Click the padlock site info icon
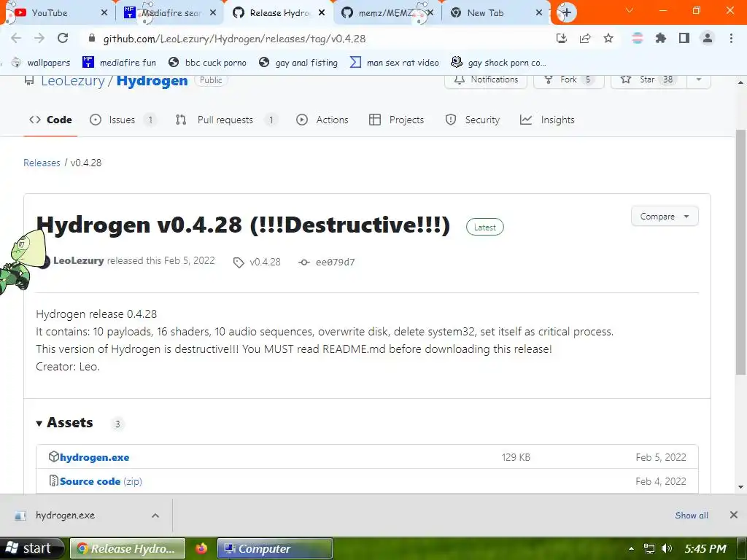This screenshot has height=560, width=747. (x=92, y=39)
